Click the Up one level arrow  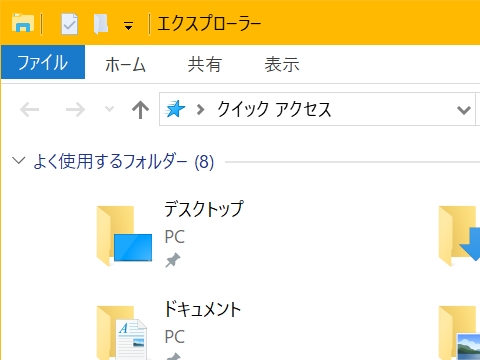pos(140,109)
